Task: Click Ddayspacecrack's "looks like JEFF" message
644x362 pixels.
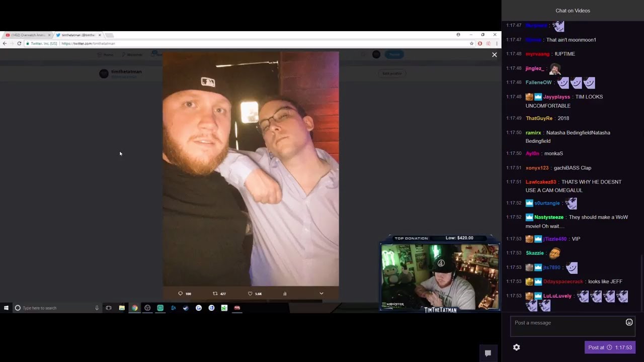Action: pos(605,282)
